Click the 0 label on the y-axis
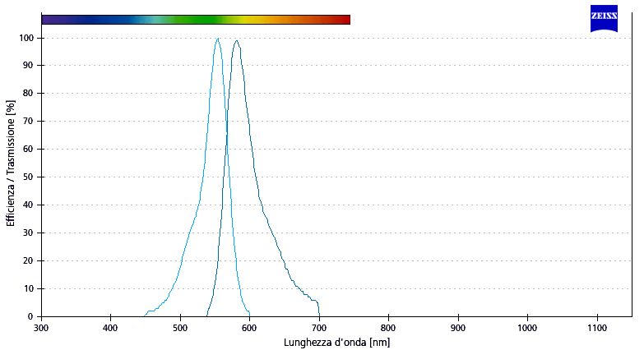Screen dimensions: 644x350 (30, 316)
